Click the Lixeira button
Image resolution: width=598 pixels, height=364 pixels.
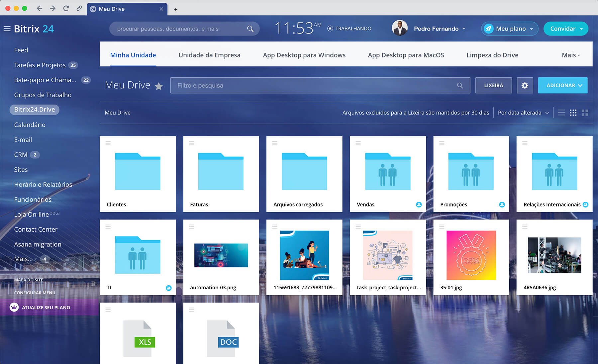coord(493,86)
